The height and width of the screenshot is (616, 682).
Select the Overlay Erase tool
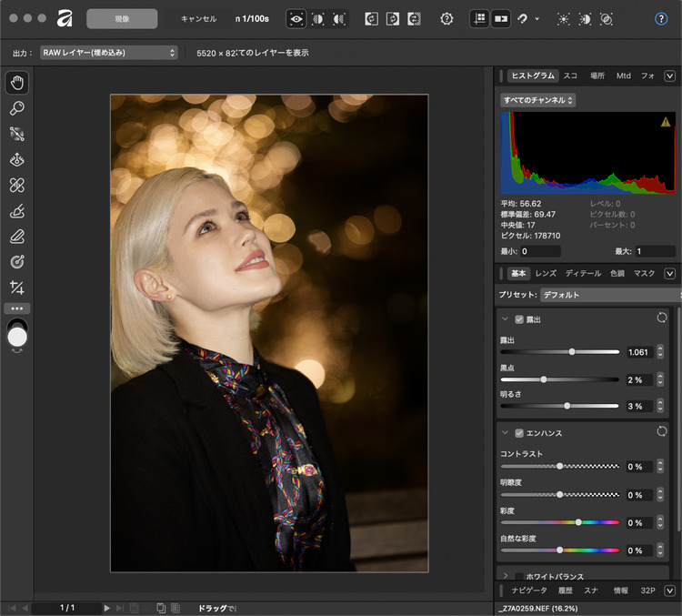(17, 237)
